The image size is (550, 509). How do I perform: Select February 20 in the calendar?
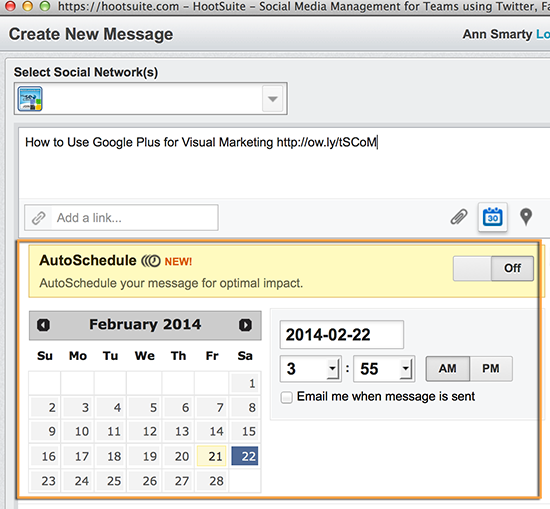178,456
